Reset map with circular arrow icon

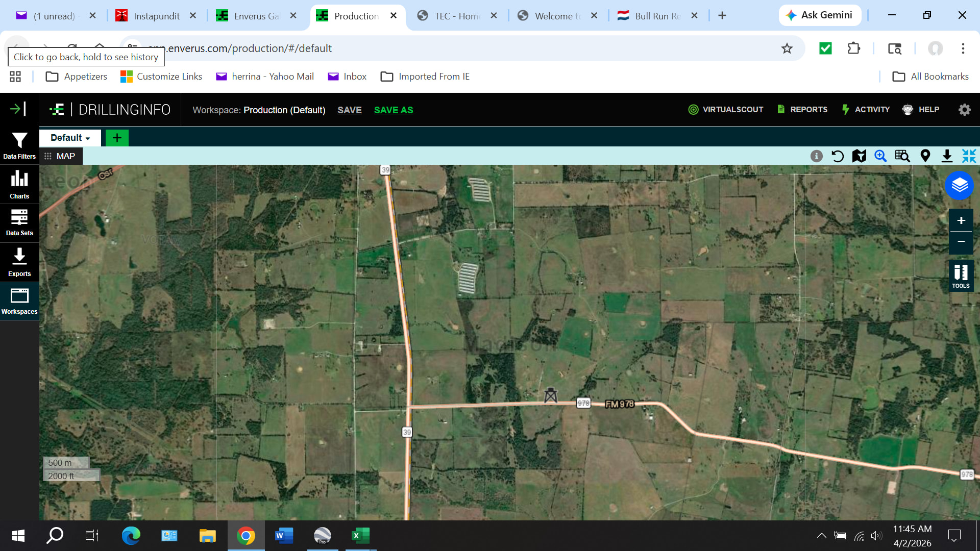click(x=838, y=156)
